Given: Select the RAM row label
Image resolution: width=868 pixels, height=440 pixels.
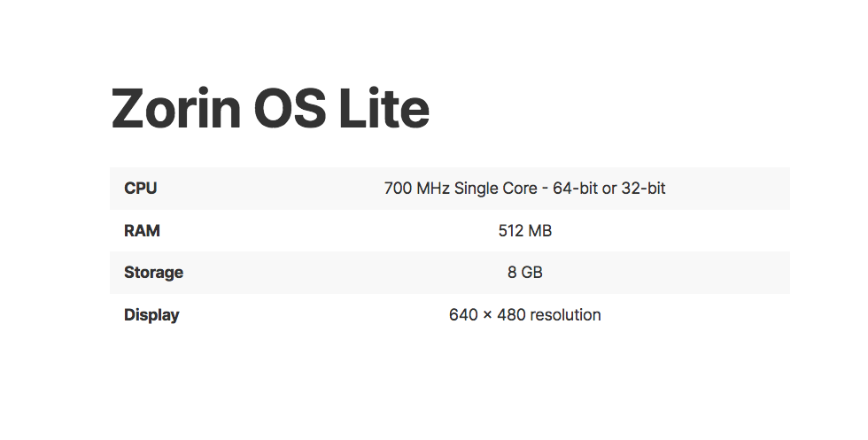Looking at the screenshot, I should tap(142, 231).
